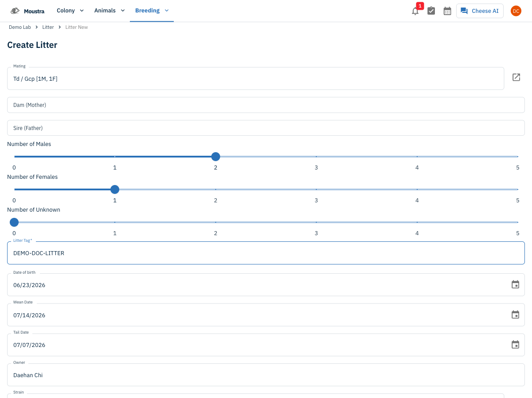
Task: Open the Date of birth calendar picker
Action: (515, 285)
